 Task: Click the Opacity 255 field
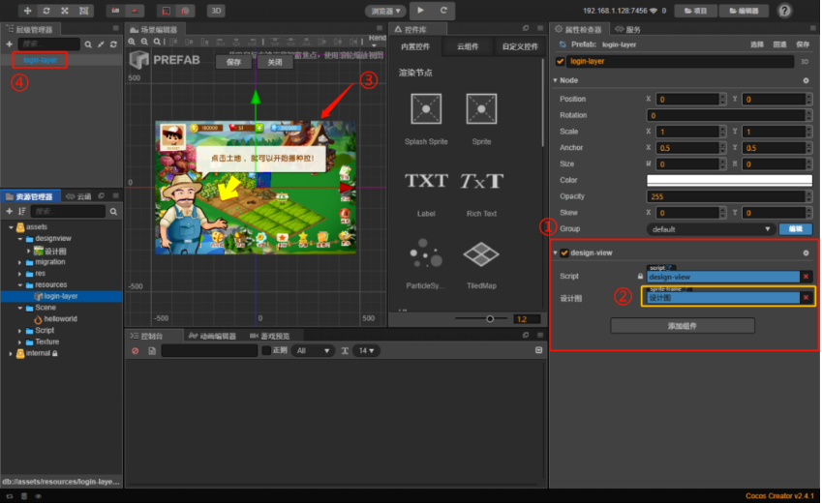[x=726, y=196]
